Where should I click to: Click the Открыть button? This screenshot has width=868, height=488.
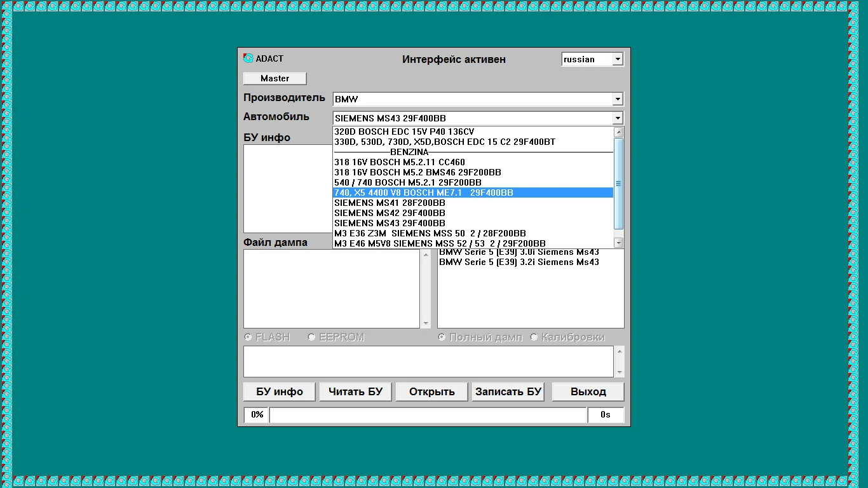coord(432,391)
